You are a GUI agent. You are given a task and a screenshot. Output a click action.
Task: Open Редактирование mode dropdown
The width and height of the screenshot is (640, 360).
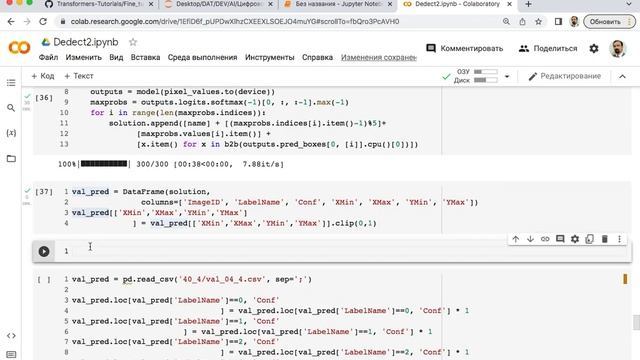pos(564,76)
